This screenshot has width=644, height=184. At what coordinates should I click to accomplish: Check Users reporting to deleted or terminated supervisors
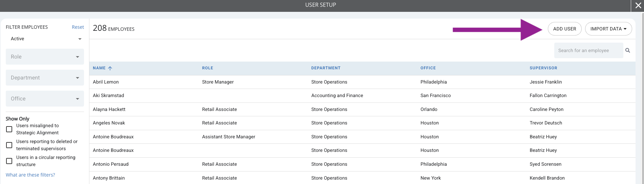tap(9, 145)
